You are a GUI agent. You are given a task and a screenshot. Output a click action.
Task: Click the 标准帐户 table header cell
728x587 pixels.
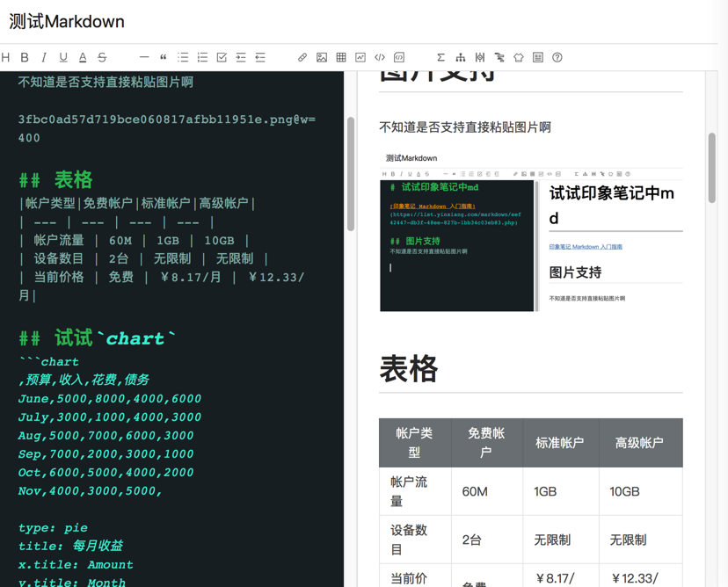[x=560, y=443]
